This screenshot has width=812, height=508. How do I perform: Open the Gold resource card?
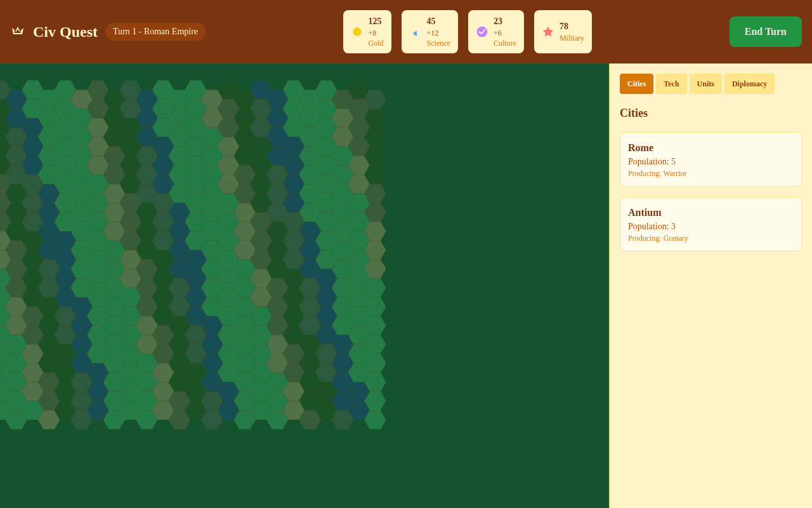(x=367, y=31)
